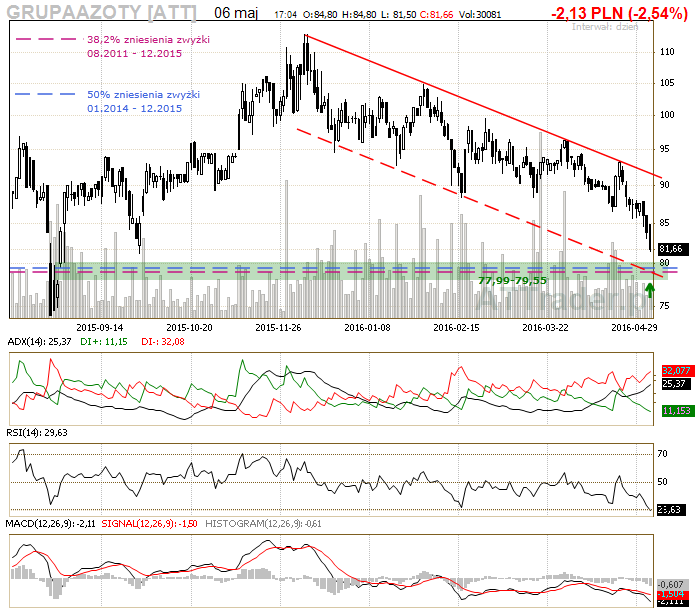Click the GRUPAAZOTY [ATT] chart title

101,12
